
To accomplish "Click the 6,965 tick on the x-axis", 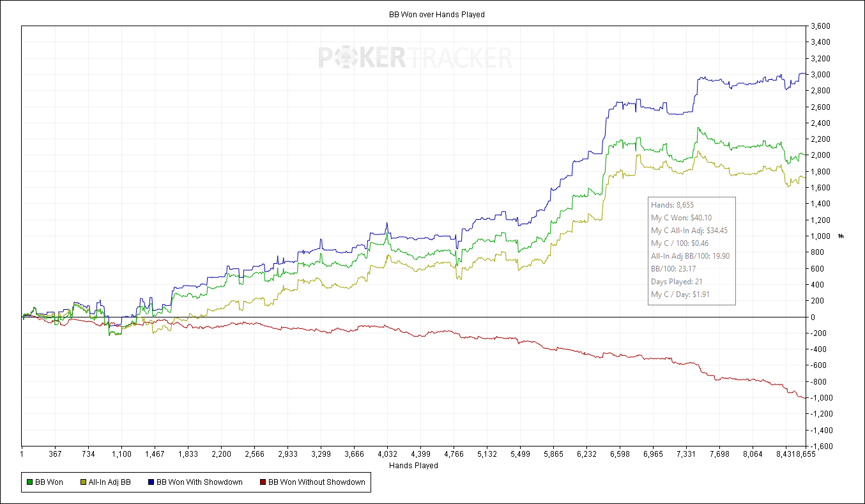I will [x=653, y=454].
